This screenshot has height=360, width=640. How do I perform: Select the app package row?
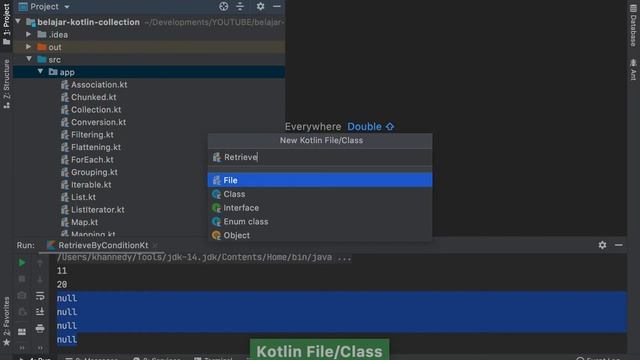pyautogui.click(x=149, y=72)
